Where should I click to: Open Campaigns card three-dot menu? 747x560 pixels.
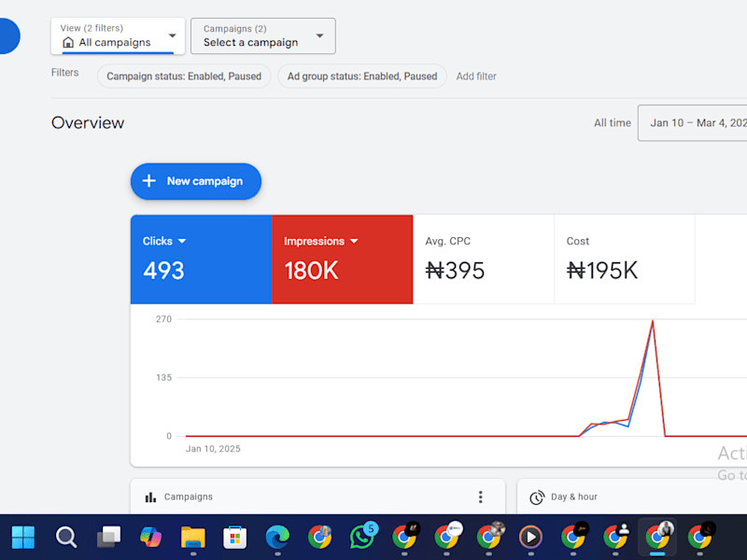click(480, 497)
